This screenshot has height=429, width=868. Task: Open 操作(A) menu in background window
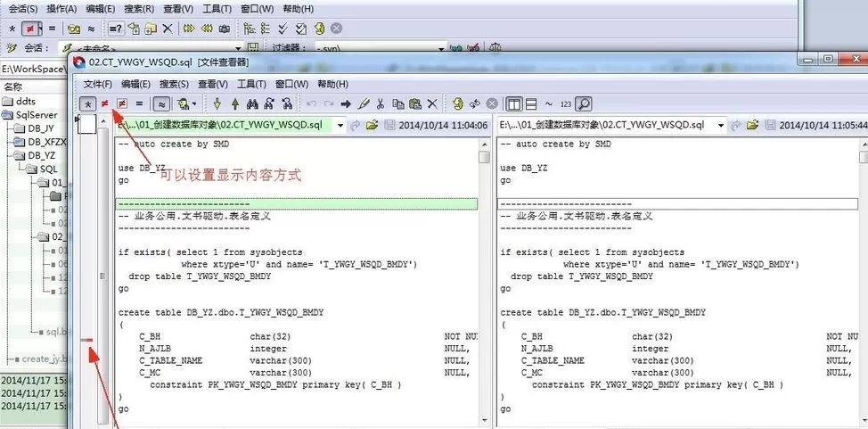click(x=62, y=9)
